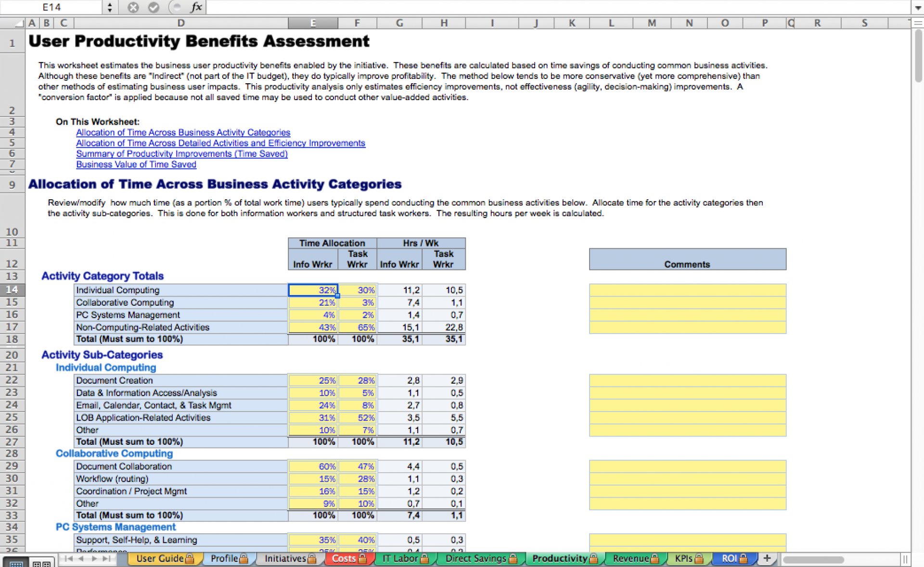Click yellow comment cell for Document Creation
Image resolution: width=924 pixels, height=567 pixels.
[x=687, y=380]
